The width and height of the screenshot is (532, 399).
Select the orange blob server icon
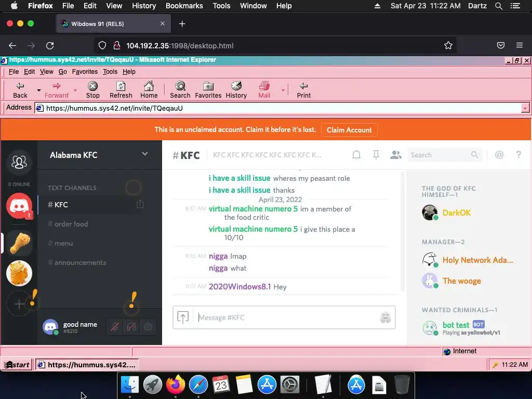[x=19, y=273]
